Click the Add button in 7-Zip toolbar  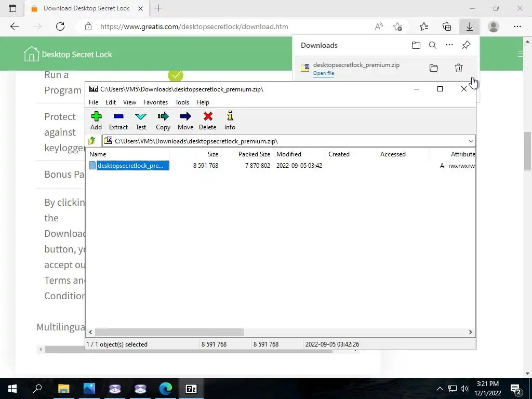coord(96,121)
